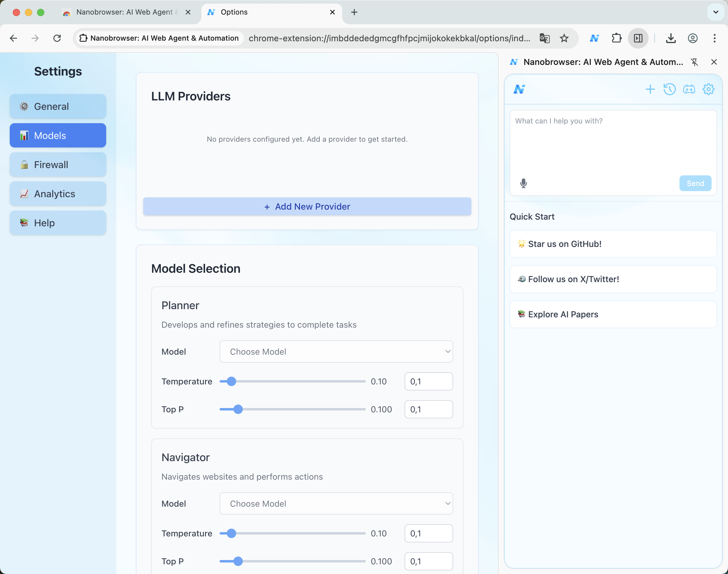The width and height of the screenshot is (728, 574).
Task: Click the 'What can I help you with?' box
Action: (613, 143)
